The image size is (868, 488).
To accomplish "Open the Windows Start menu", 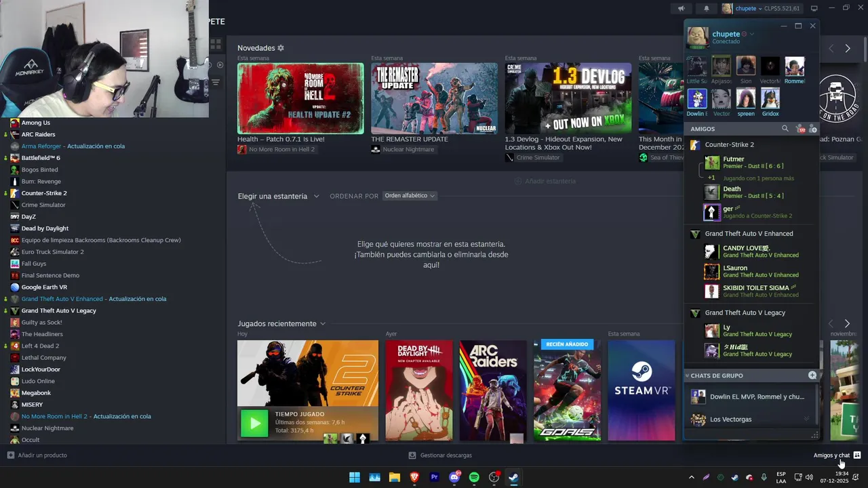I will pyautogui.click(x=355, y=477).
